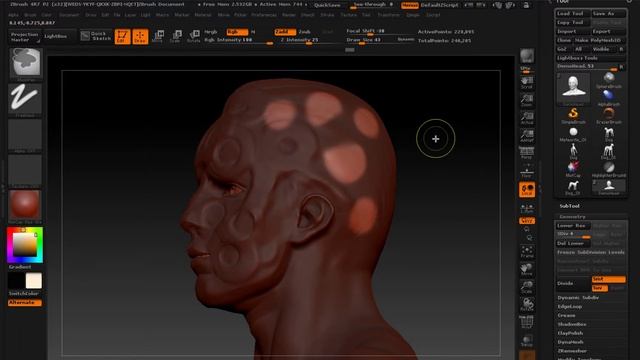Image resolution: width=640 pixels, height=360 pixels.
Task: Select the Rotate transform icon in top shelf
Action: pyautogui.click(x=193, y=36)
